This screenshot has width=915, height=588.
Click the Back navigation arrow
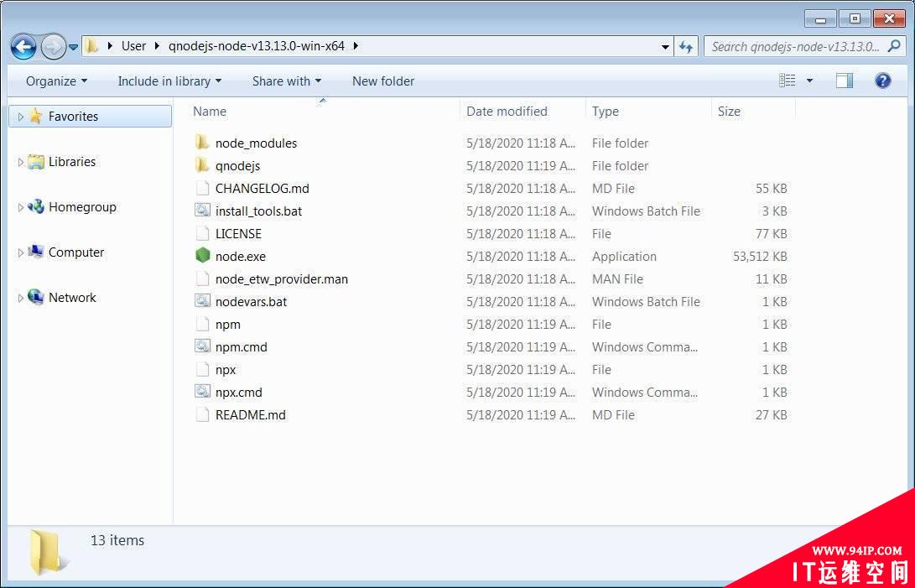pos(23,47)
